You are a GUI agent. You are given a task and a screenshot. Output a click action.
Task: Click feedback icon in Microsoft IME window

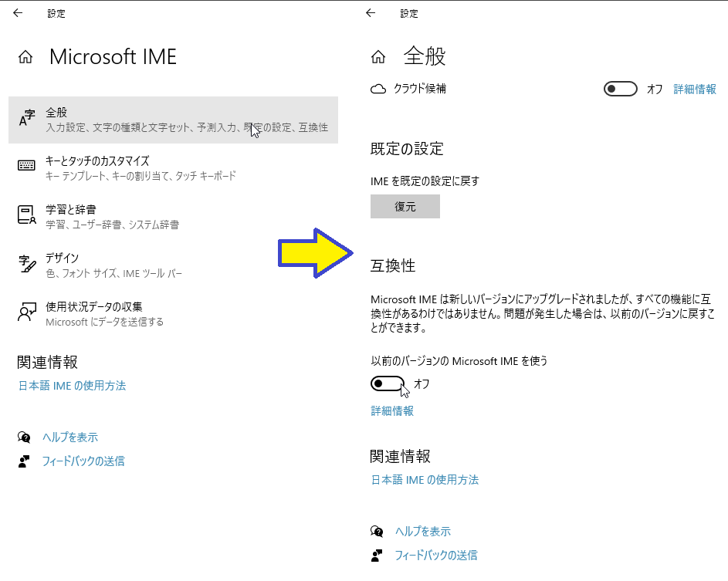(x=24, y=461)
